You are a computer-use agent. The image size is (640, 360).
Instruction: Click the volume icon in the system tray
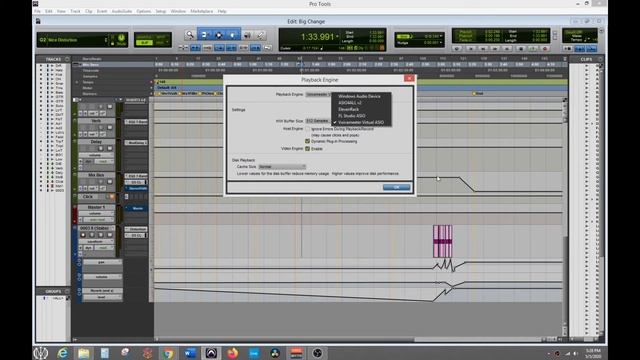coord(576,353)
